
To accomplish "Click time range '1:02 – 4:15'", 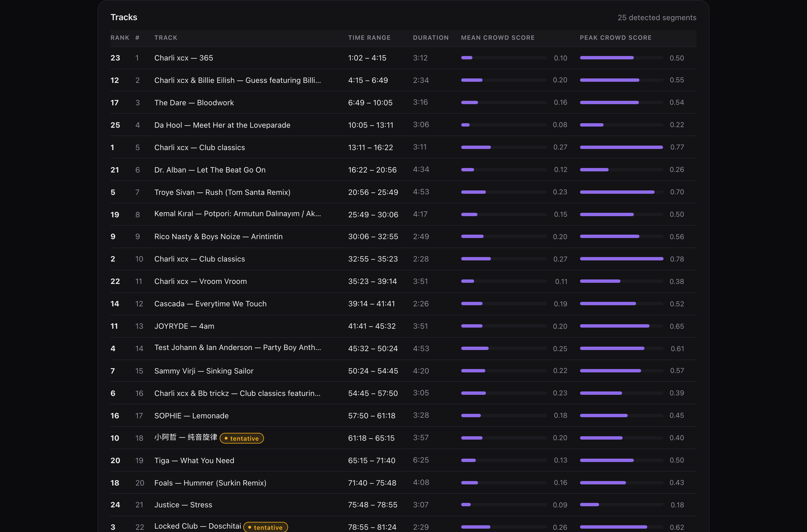I will pos(367,58).
